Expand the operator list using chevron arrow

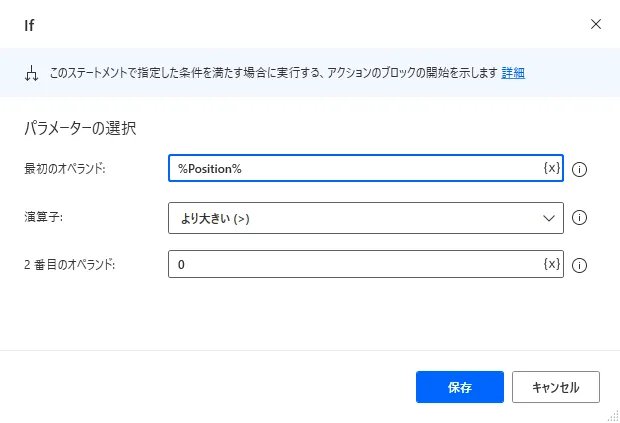(x=548, y=217)
